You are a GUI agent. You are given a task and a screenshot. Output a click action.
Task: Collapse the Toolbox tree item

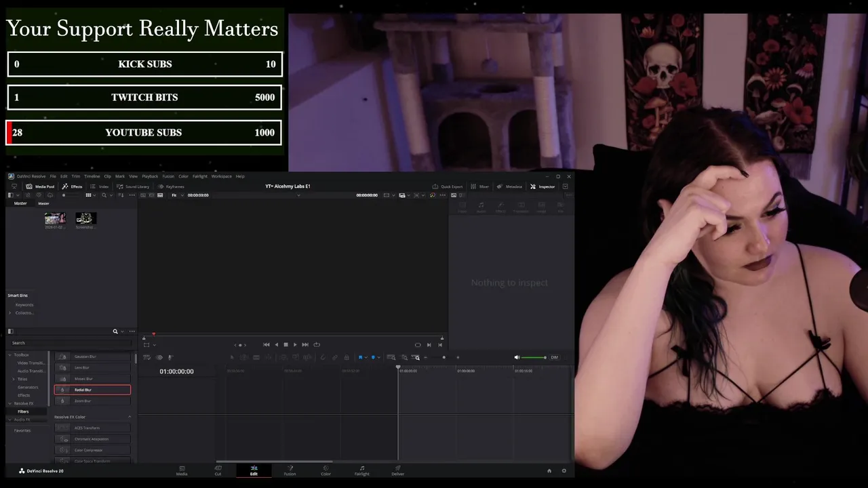tap(9, 354)
